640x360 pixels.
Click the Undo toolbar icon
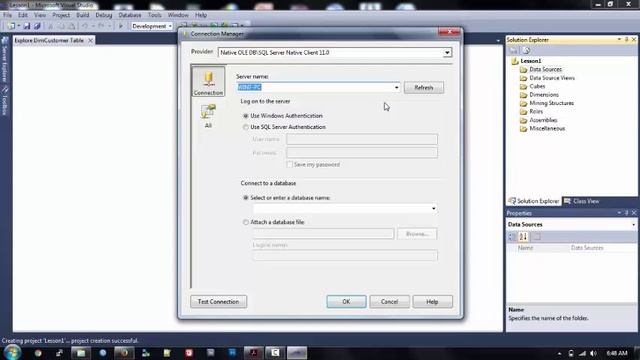[x=84, y=26]
